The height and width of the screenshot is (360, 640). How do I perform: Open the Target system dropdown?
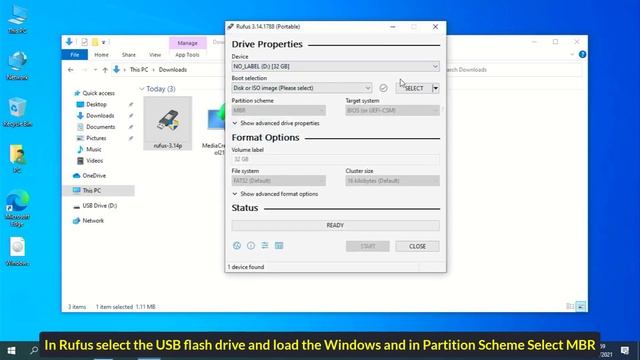pos(393,110)
